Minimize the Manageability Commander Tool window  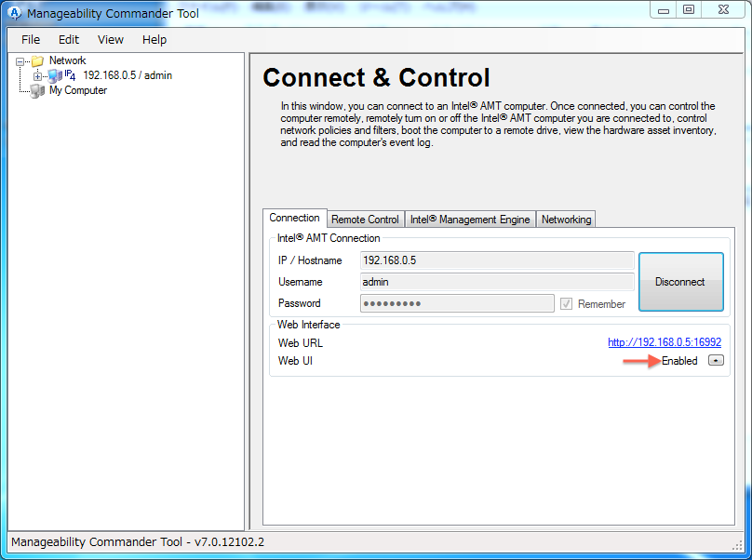664,10
